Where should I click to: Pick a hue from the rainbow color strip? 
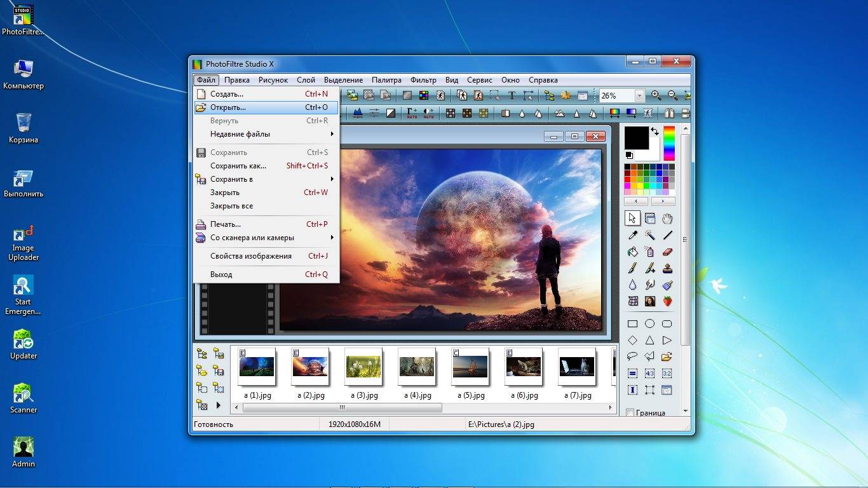[x=668, y=144]
